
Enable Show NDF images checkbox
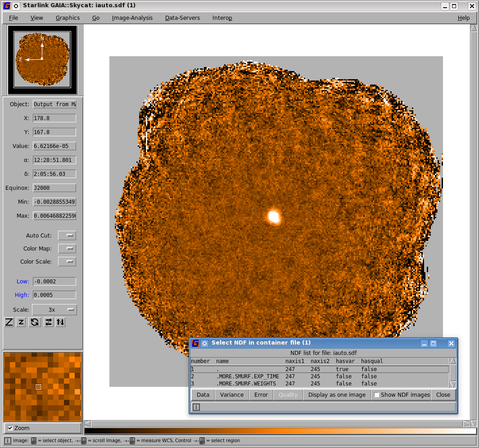[377, 395]
